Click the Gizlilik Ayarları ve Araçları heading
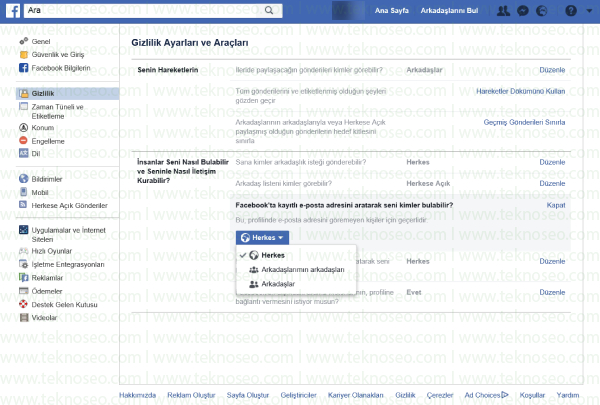Image resolution: width=600 pixels, height=405 pixels. point(190,43)
